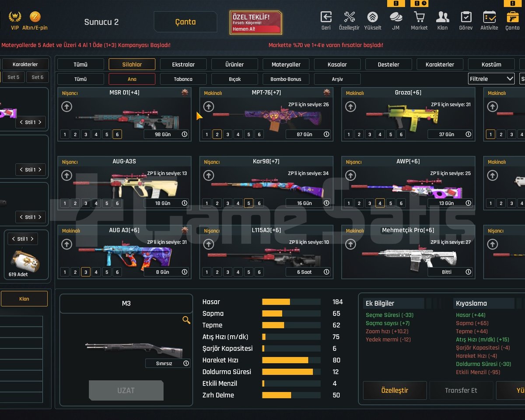This screenshot has height=420, width=525.
Task: Click upgrade arrow on Groza[+6] card
Action: click(x=350, y=106)
